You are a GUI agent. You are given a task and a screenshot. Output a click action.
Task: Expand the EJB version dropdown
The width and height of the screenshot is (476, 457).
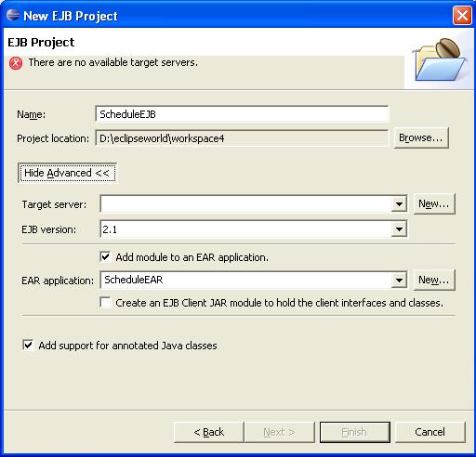coord(399,229)
